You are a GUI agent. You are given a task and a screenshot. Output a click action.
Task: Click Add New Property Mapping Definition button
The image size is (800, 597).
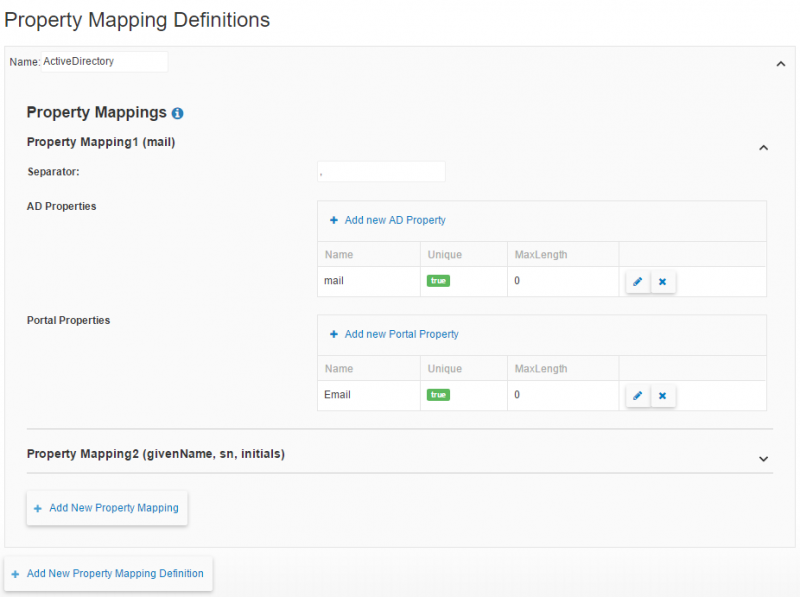tap(108, 574)
